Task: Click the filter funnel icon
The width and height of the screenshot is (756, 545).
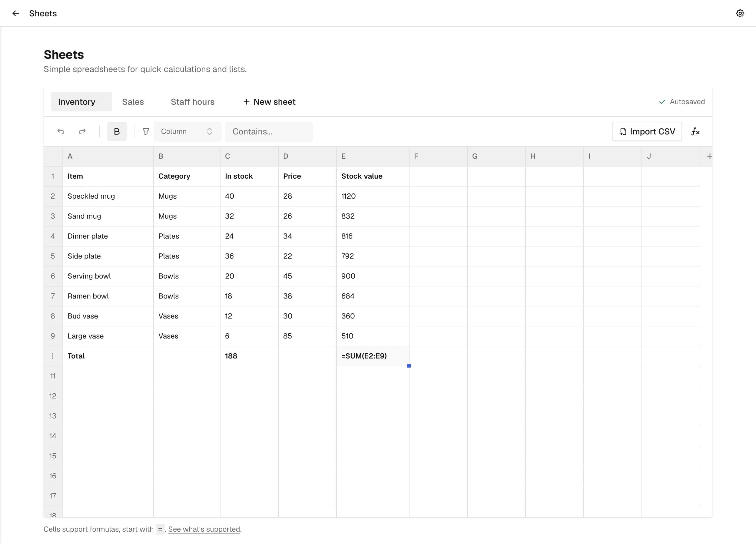Action: [x=146, y=132]
